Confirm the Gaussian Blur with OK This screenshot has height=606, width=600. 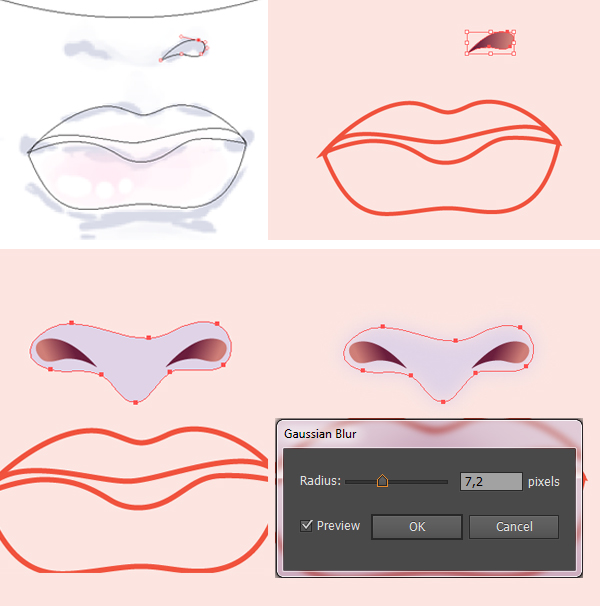point(417,526)
